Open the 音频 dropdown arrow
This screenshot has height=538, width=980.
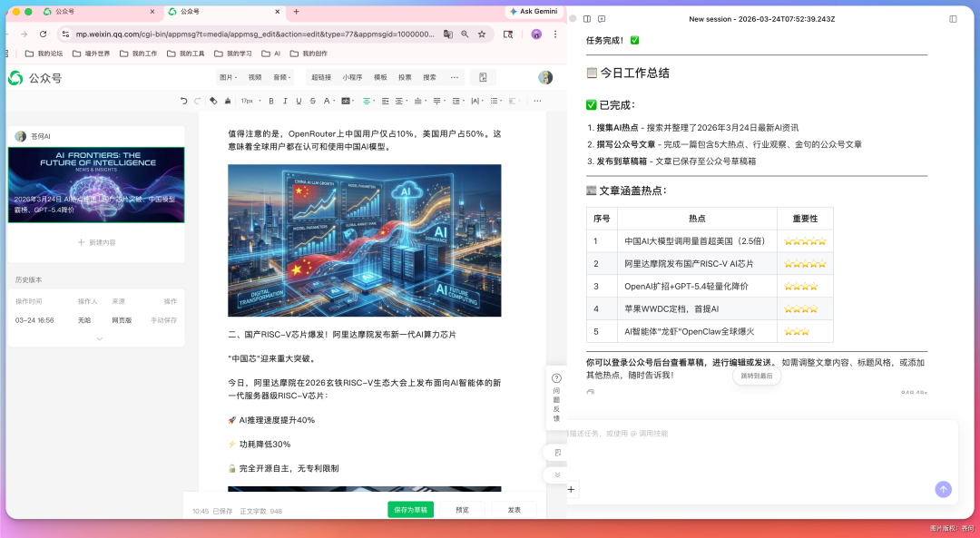point(289,77)
